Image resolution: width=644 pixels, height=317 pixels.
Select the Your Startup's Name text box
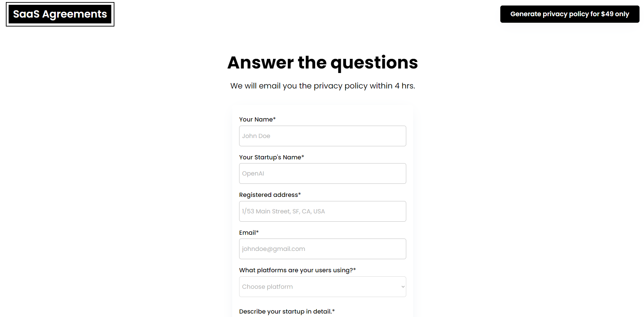[323, 173]
